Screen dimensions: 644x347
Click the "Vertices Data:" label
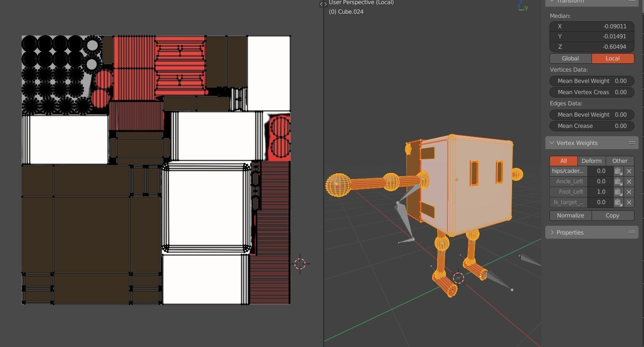click(569, 70)
